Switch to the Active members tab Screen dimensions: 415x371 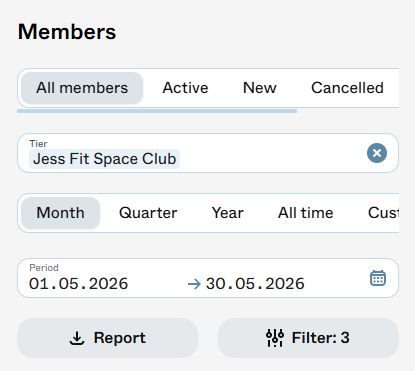185,88
